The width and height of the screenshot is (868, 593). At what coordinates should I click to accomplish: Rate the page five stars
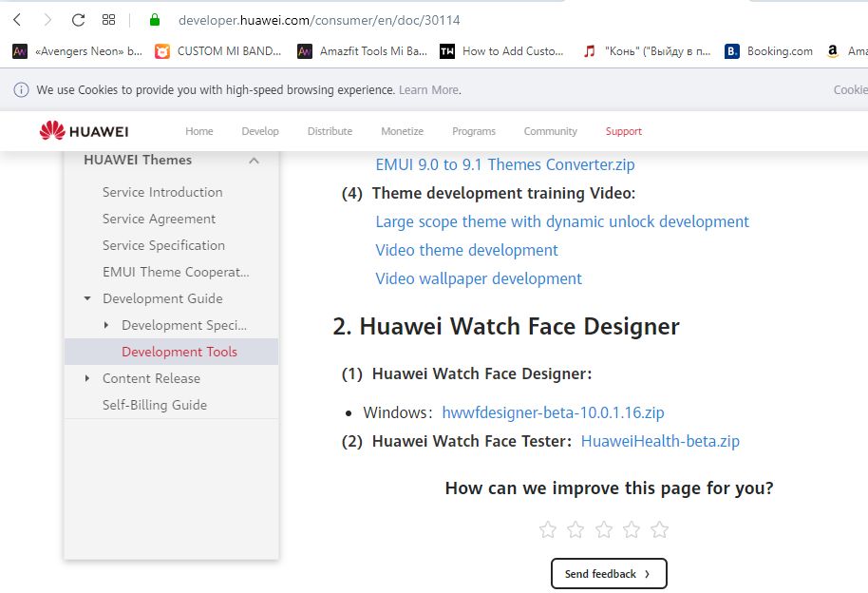tap(659, 530)
